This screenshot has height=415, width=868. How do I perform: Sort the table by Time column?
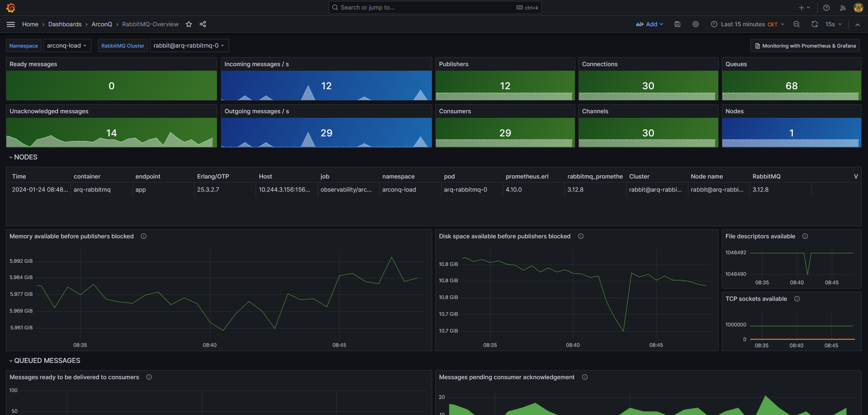[x=19, y=177]
